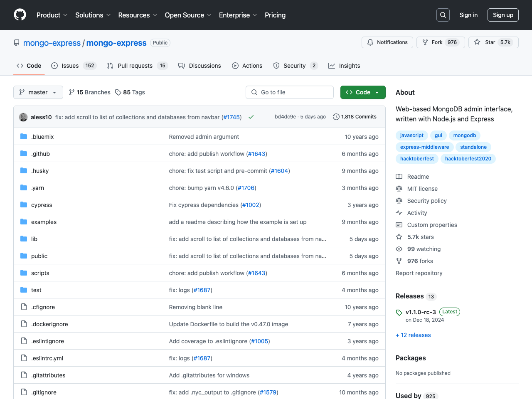
Task: Open the hacktoberfest2020 topic
Action: [468, 159]
